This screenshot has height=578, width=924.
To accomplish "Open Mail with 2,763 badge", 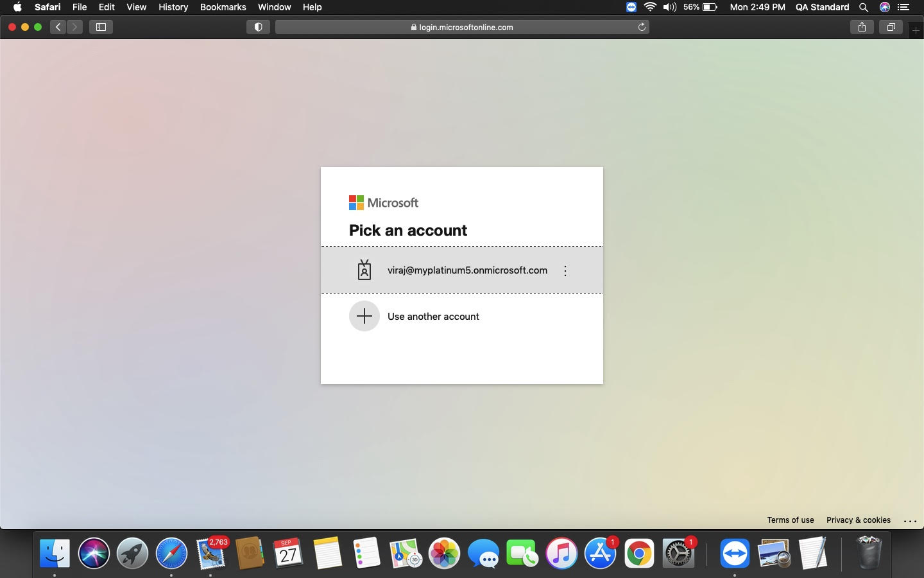I will click(x=210, y=554).
